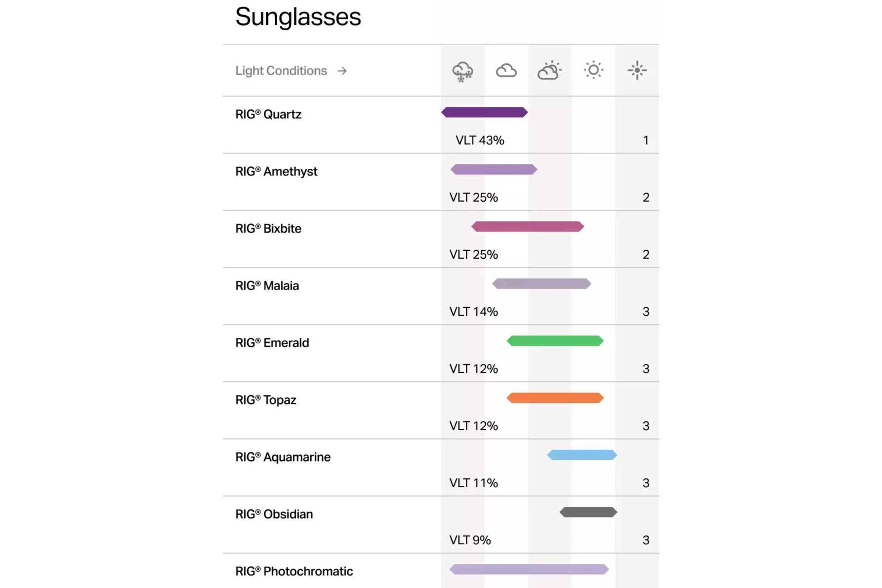882x588 pixels.
Task: Click the Sunglasses heading
Action: tap(298, 17)
